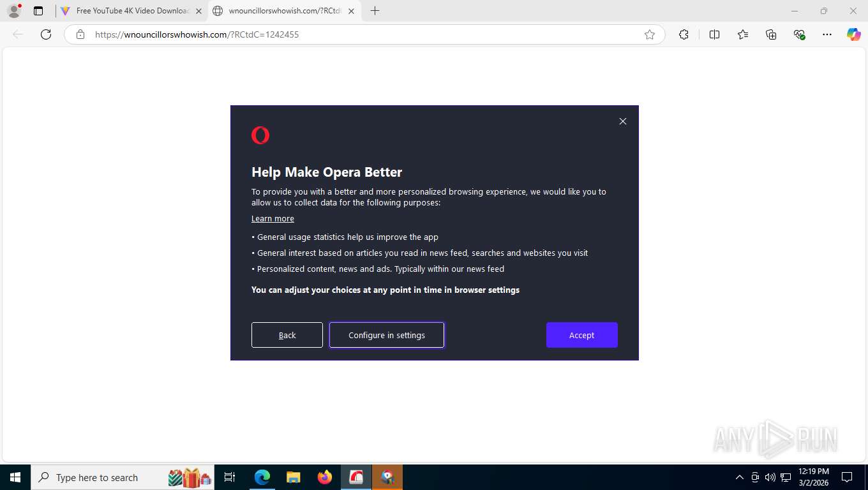
Task: Open Browser essentials heart icon
Action: [799, 34]
